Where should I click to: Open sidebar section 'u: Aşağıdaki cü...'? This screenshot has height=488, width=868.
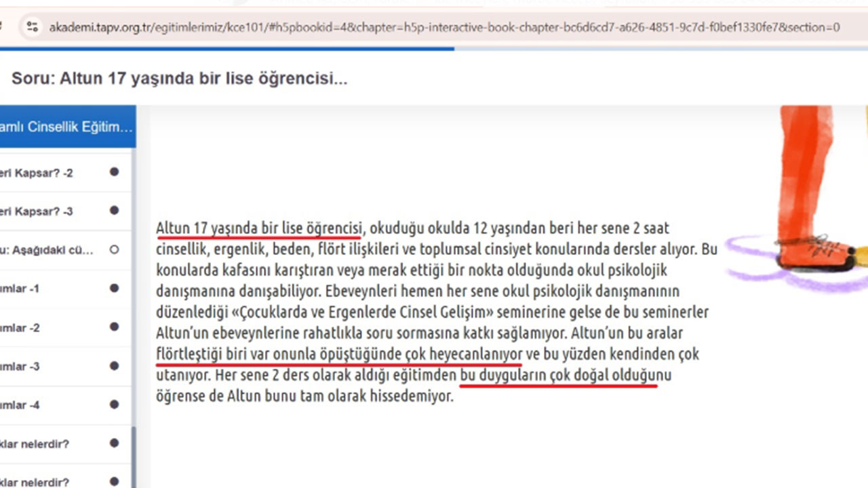pyautogui.click(x=41, y=249)
